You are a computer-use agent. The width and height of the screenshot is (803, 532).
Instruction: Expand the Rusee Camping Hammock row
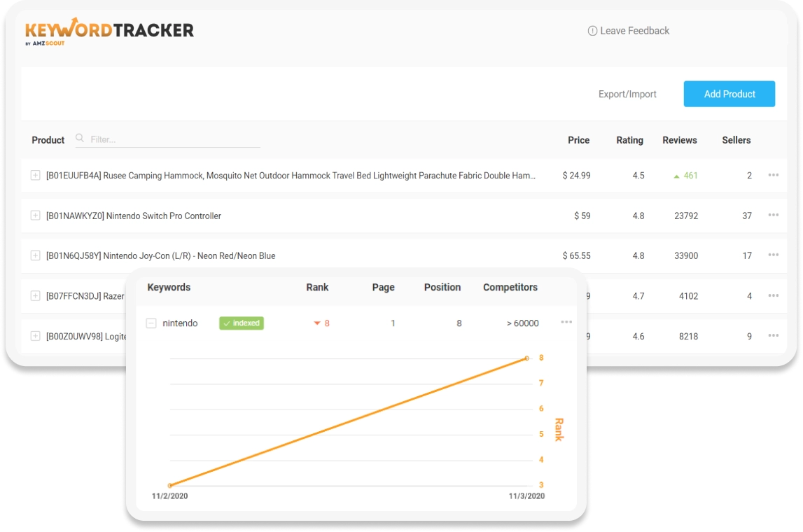[x=35, y=175]
